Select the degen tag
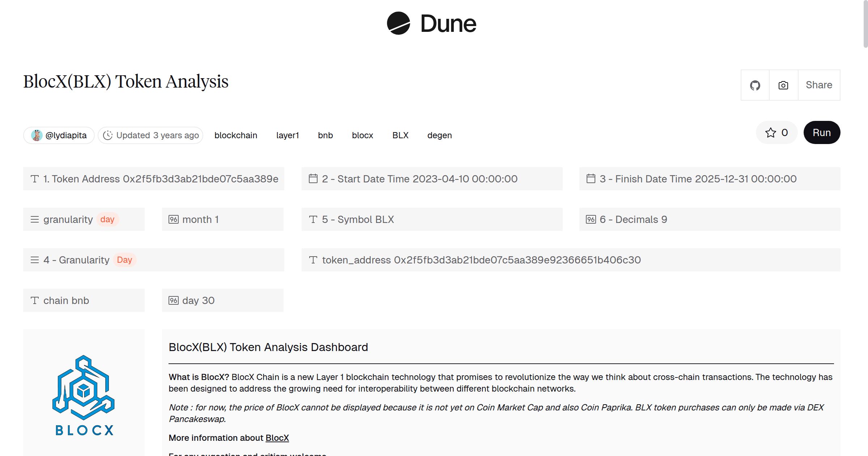Viewport: 868px width, 456px height. [439, 135]
